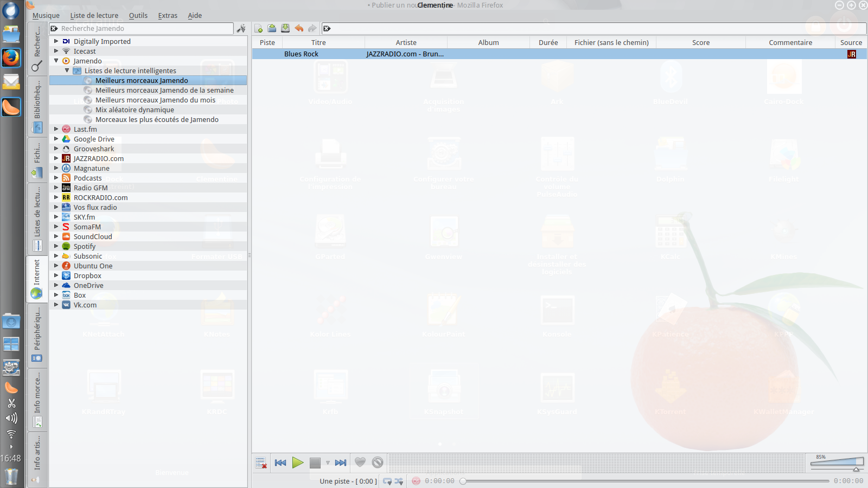Expand the Digitally Imported tree node

(56, 41)
